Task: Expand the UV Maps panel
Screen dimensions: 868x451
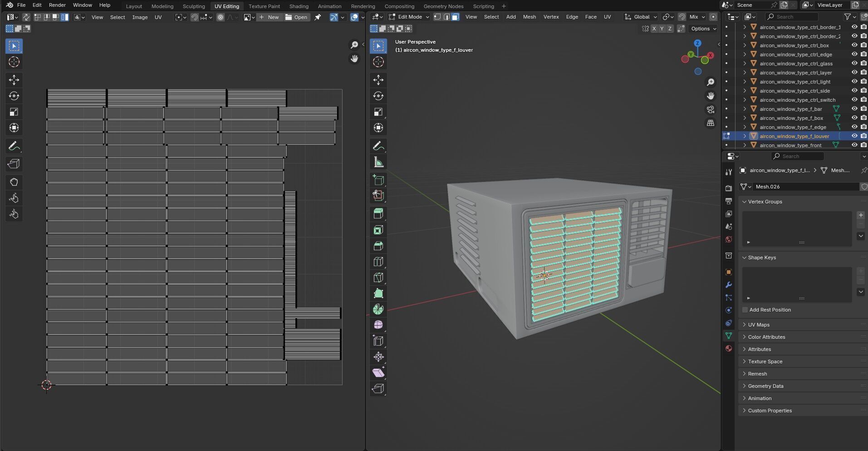Action: (758, 325)
